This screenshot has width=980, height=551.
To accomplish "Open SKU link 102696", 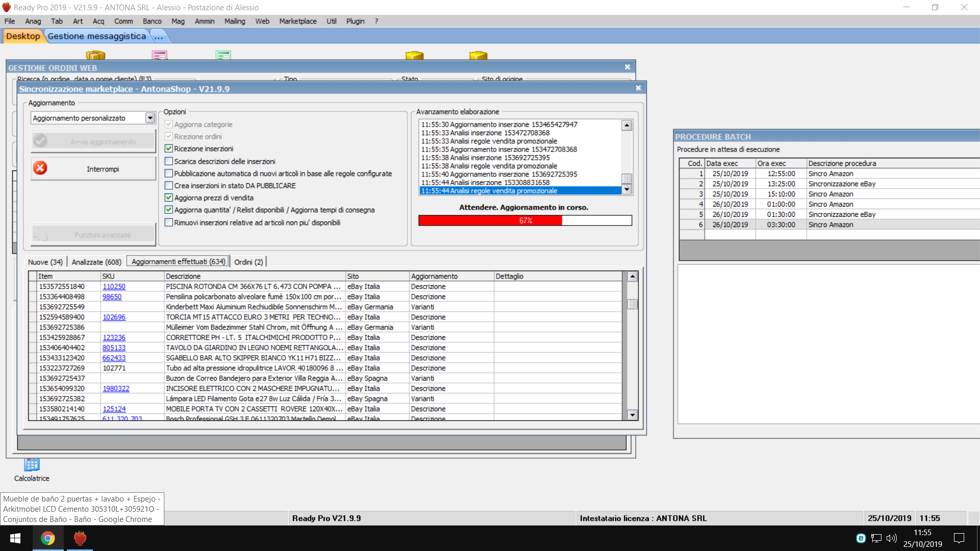I will tap(114, 317).
